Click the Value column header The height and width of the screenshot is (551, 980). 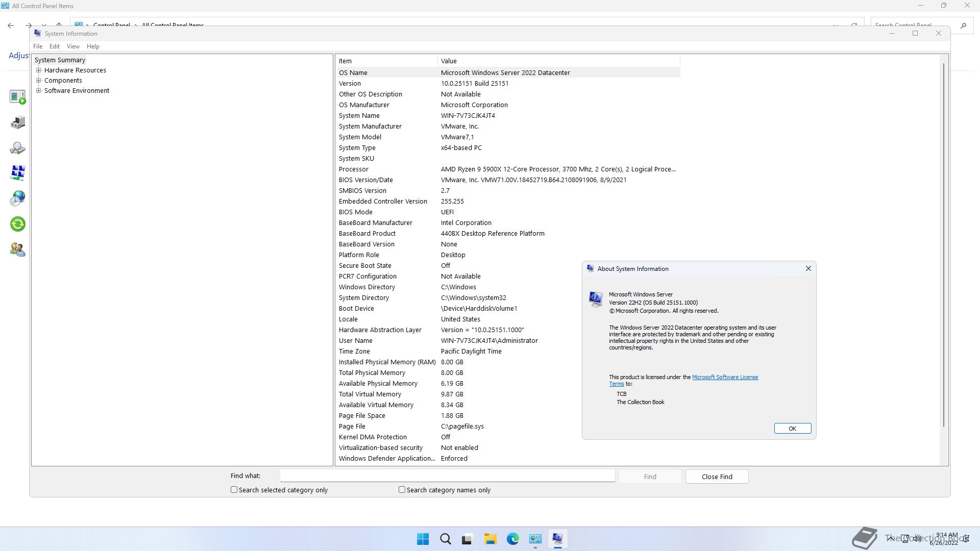(559, 61)
